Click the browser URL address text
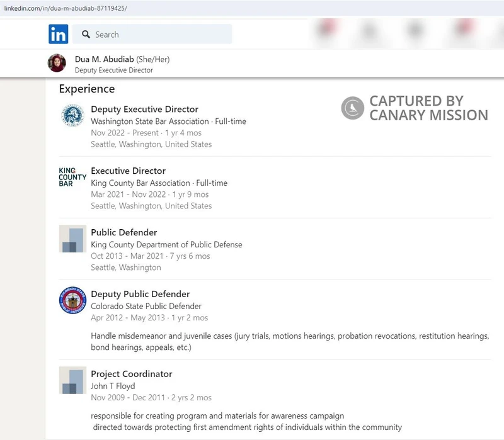The width and height of the screenshot is (504, 440). pyautogui.click(x=66, y=8)
